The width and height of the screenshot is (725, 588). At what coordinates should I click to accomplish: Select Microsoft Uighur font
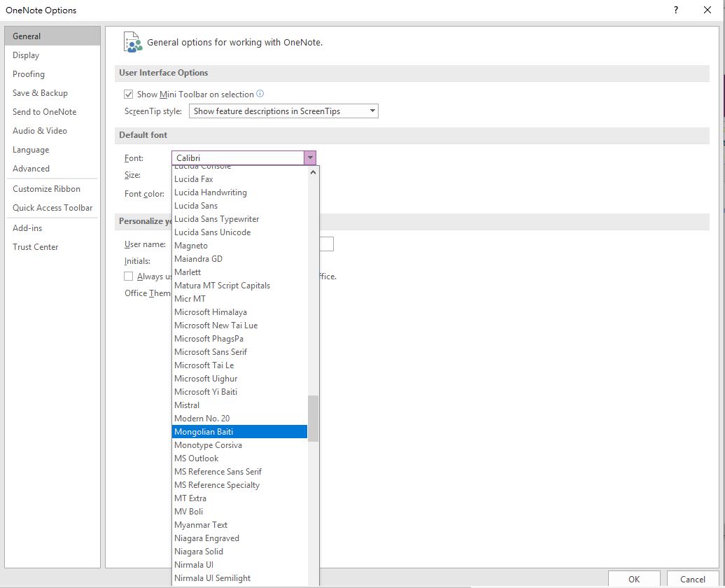[x=239, y=379]
